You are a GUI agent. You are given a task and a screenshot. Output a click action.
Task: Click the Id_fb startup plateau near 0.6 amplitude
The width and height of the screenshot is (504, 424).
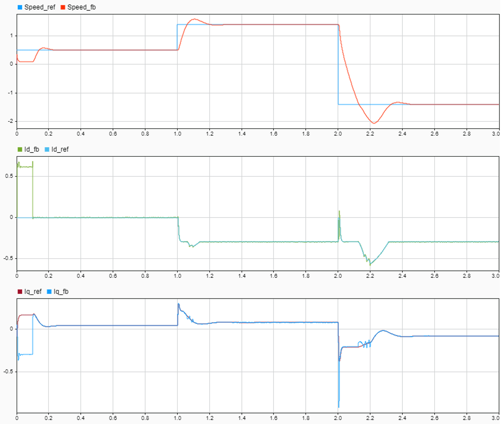[x=25, y=167]
